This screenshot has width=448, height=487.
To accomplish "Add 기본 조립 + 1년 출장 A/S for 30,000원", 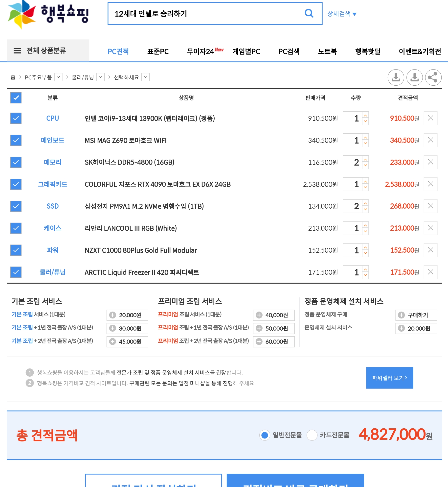I will click(127, 328).
